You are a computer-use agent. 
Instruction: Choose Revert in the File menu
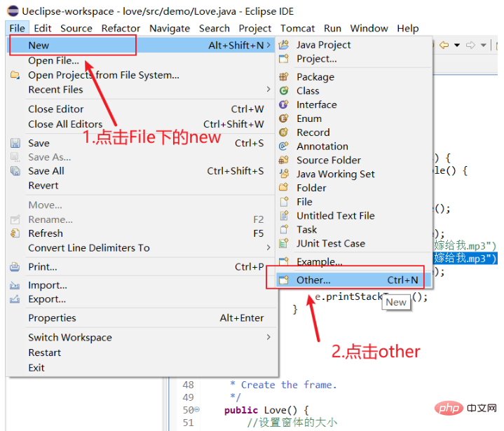[142, 186]
